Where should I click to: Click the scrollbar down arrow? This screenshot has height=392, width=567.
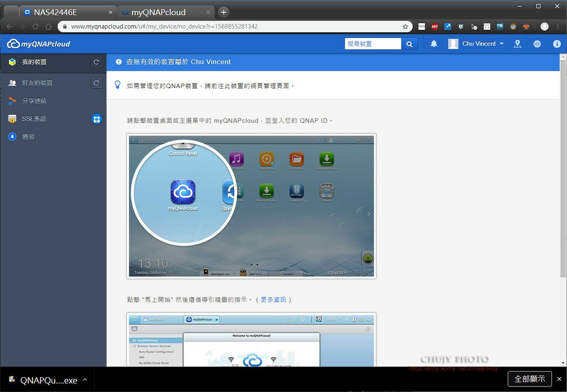pyautogui.click(x=563, y=363)
